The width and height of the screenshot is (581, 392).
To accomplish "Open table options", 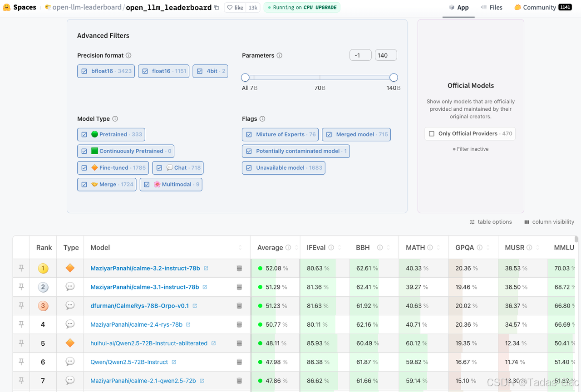I will pyautogui.click(x=491, y=222).
